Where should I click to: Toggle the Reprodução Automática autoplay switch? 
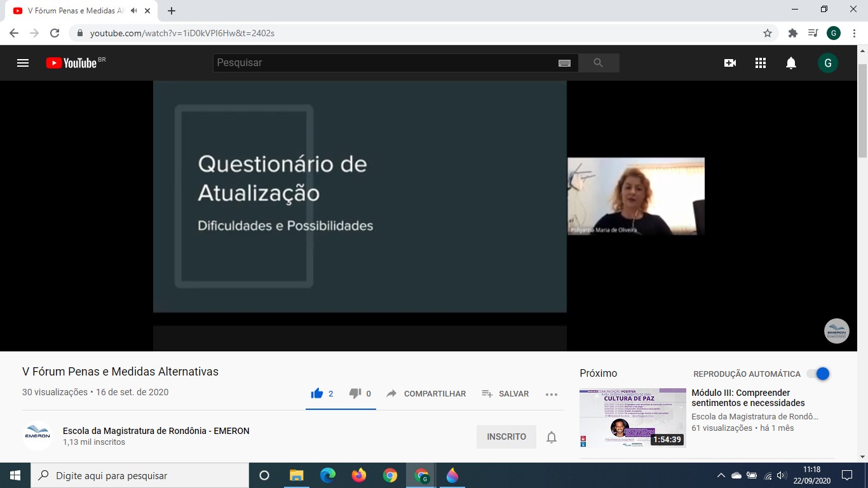coord(818,374)
